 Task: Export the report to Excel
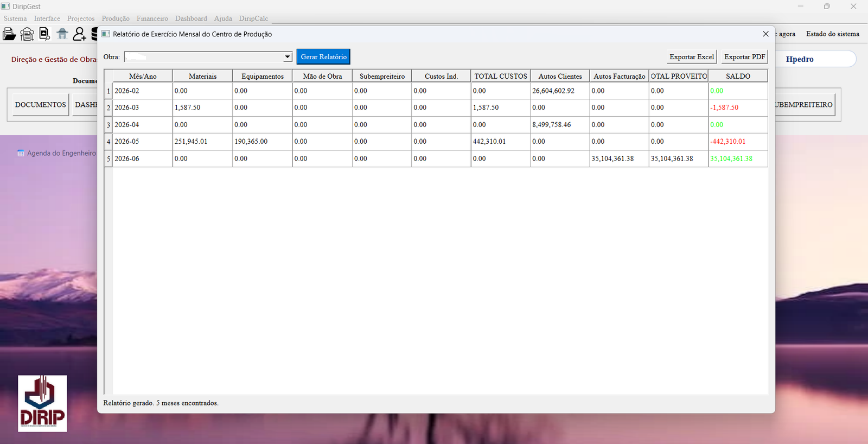click(x=692, y=57)
